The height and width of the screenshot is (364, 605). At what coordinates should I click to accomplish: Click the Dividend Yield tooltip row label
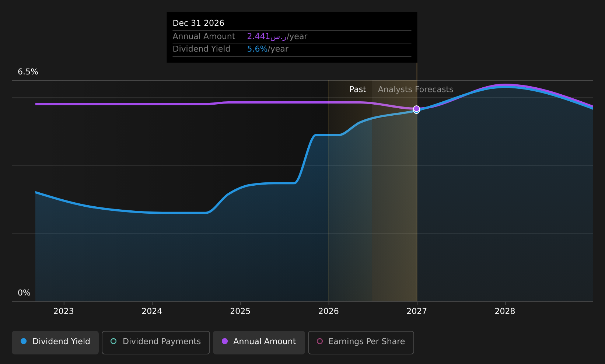(x=202, y=49)
